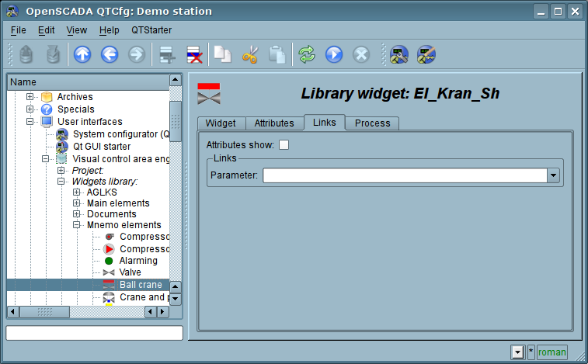Viewport: 588px width, 364px height.
Task: Click the green Refresh arrows icon
Action: click(307, 54)
